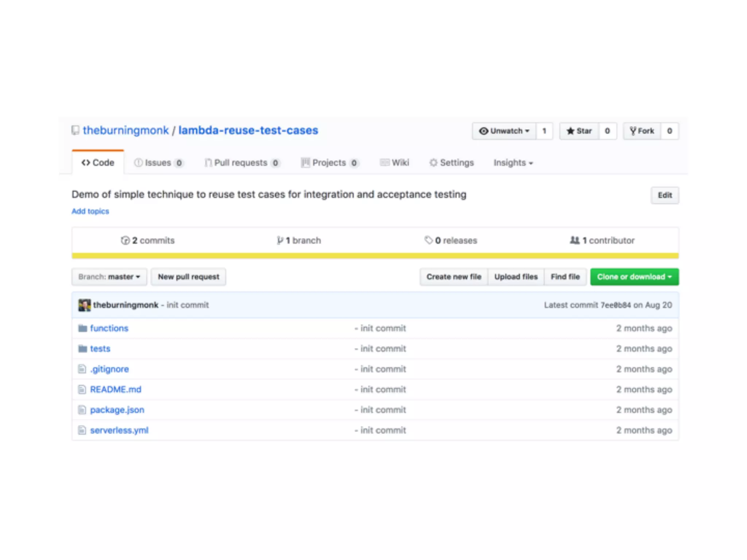747x560 pixels.
Task: Click the README.md file icon
Action: [82, 390]
